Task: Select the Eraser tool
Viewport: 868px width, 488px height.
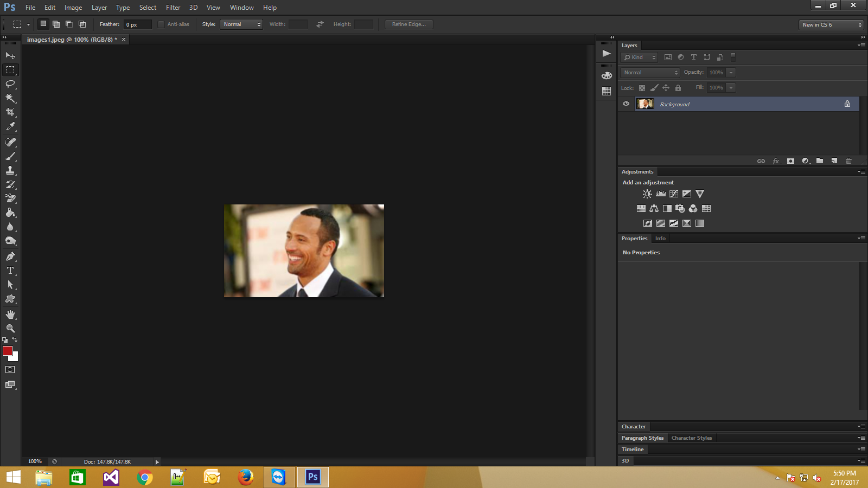Action: click(10, 198)
